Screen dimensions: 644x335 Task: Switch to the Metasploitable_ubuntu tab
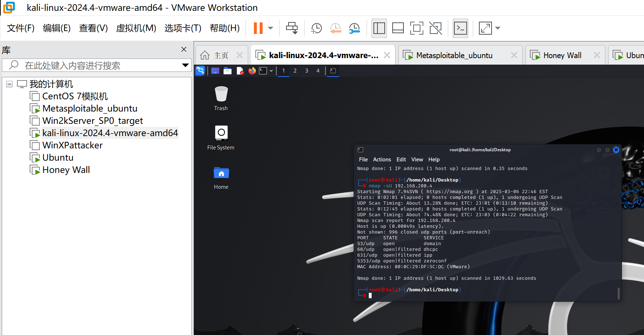454,55
